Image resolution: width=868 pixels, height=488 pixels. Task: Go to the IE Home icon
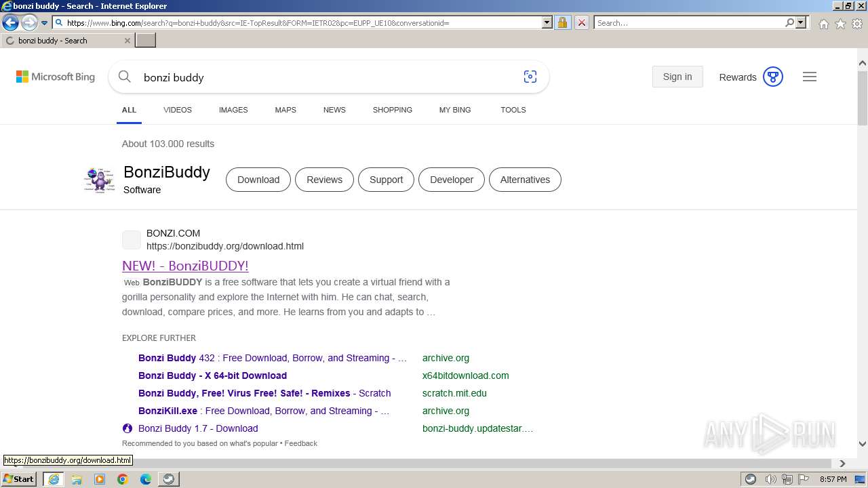[x=823, y=24]
